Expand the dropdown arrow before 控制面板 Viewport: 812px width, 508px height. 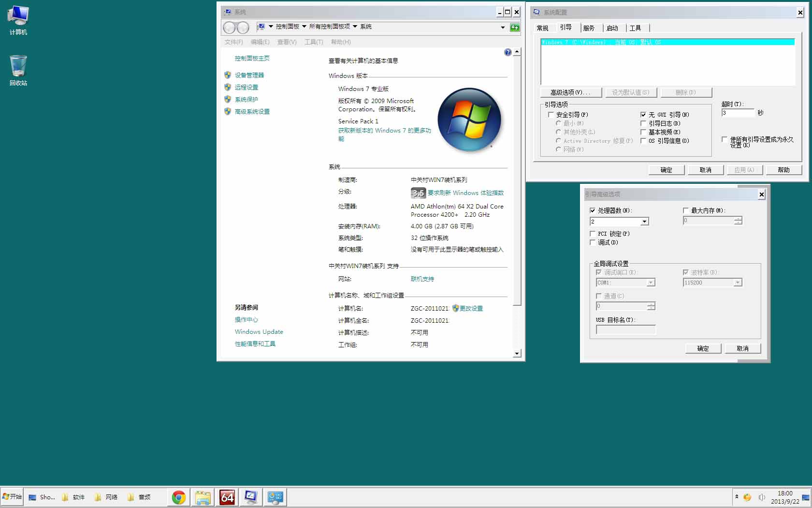[x=271, y=27]
